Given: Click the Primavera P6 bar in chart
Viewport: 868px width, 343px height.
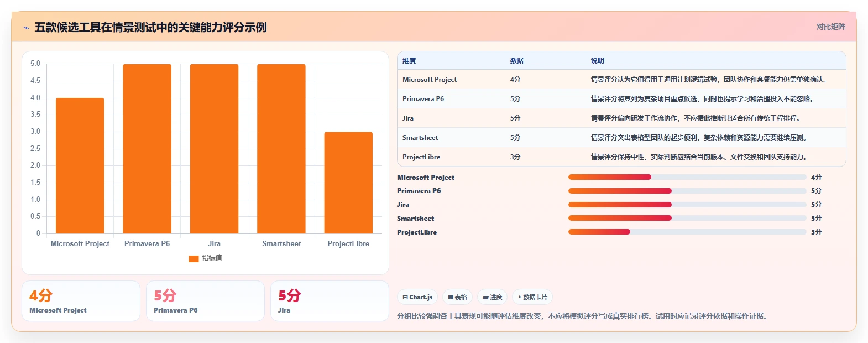Looking at the screenshot, I should click(x=147, y=149).
